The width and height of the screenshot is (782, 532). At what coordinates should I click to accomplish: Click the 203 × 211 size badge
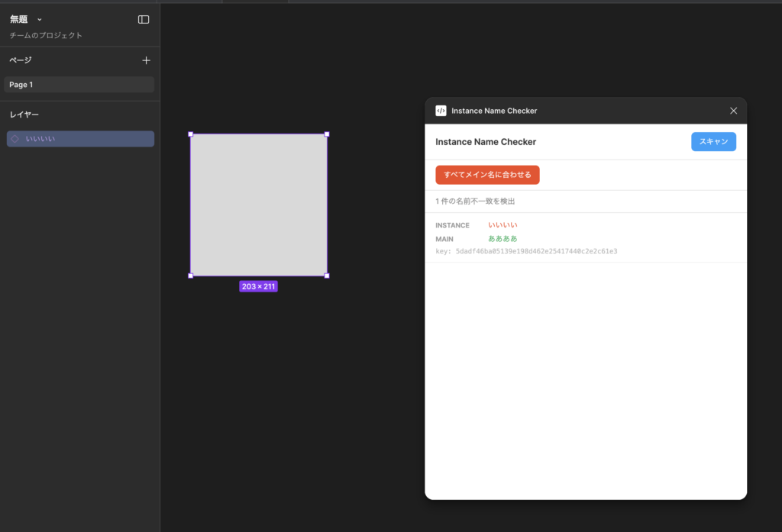[x=258, y=287]
